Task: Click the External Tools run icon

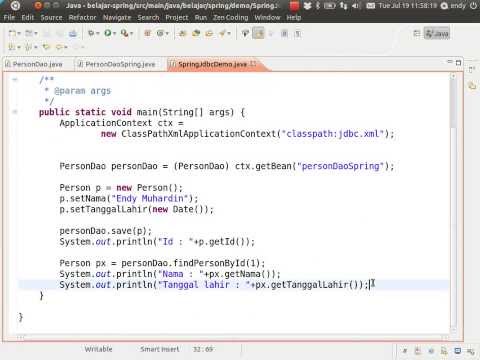Action: [124, 33]
